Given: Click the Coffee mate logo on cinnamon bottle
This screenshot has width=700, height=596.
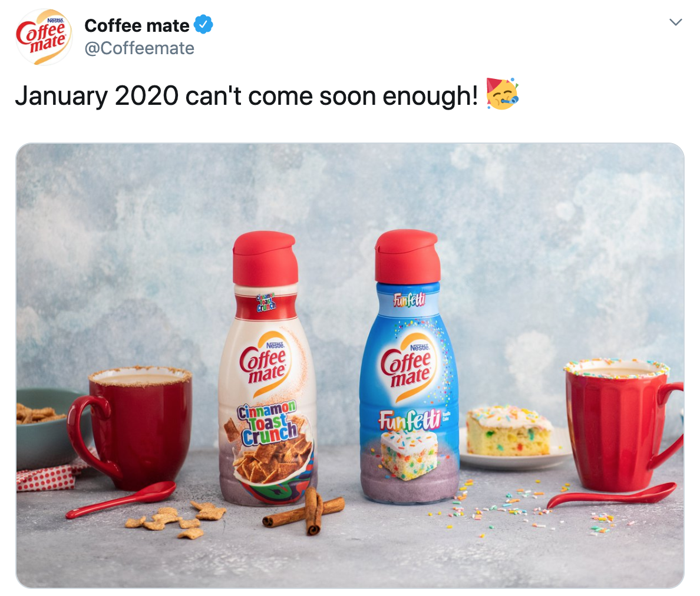Looking at the screenshot, I should click(265, 365).
